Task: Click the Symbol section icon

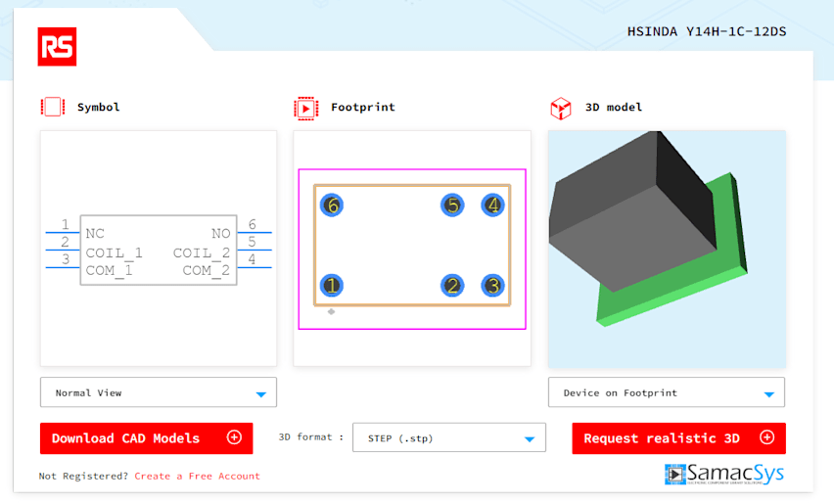Action: 53,107
